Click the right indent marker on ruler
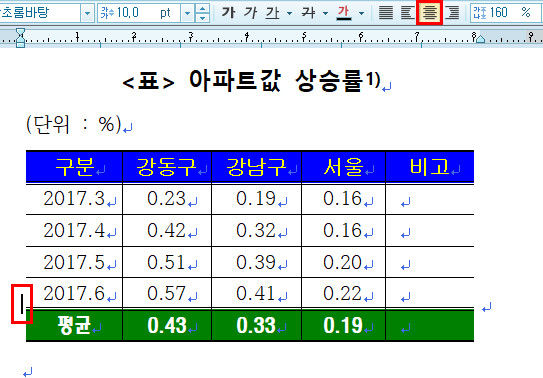 (480, 39)
